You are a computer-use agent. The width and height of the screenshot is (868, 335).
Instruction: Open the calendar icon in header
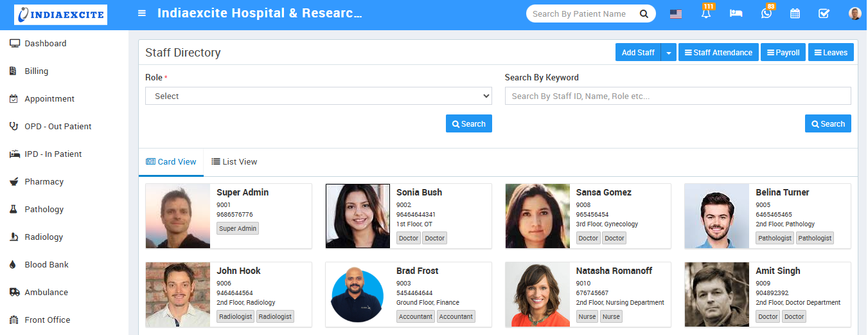pyautogui.click(x=795, y=14)
